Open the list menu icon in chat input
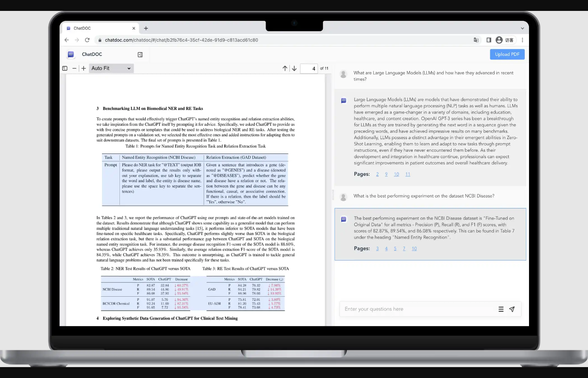Image resolution: width=588 pixels, height=378 pixels. tap(501, 309)
